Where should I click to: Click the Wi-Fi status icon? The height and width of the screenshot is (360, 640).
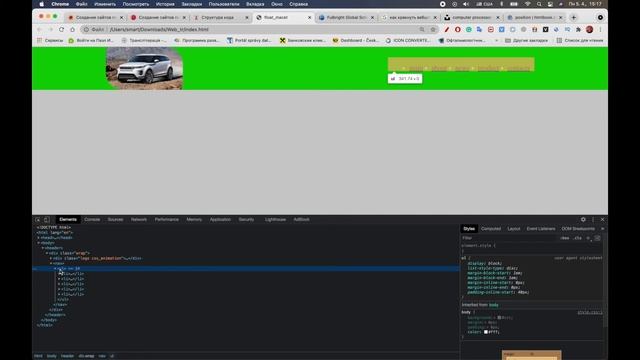(x=528, y=4)
